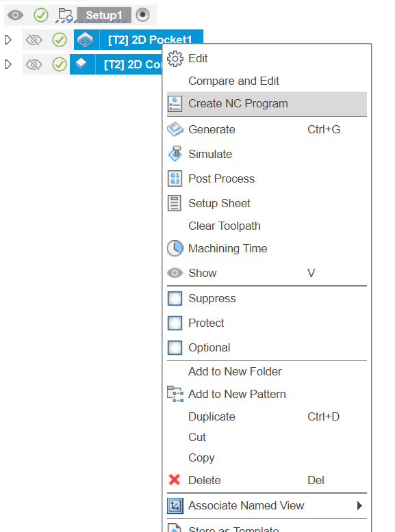Image resolution: width=395 pixels, height=532 pixels.
Task: Click the Machining Time clock icon
Action: click(x=175, y=248)
